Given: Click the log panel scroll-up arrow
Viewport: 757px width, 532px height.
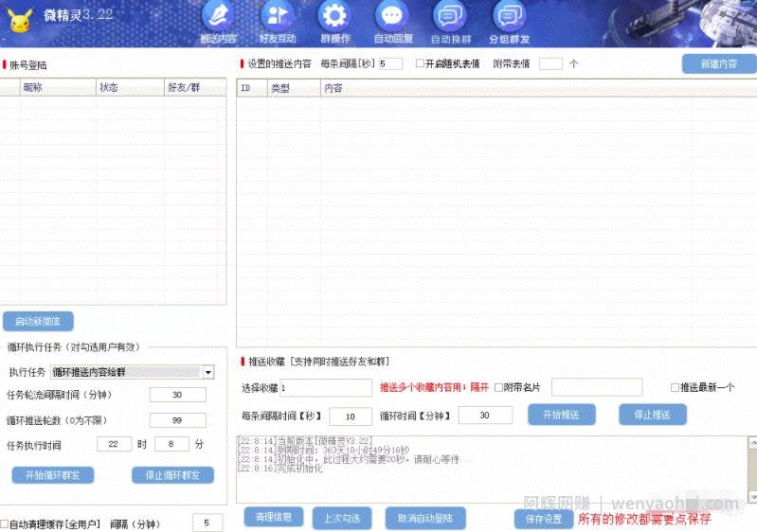Looking at the screenshot, I should coord(752,442).
